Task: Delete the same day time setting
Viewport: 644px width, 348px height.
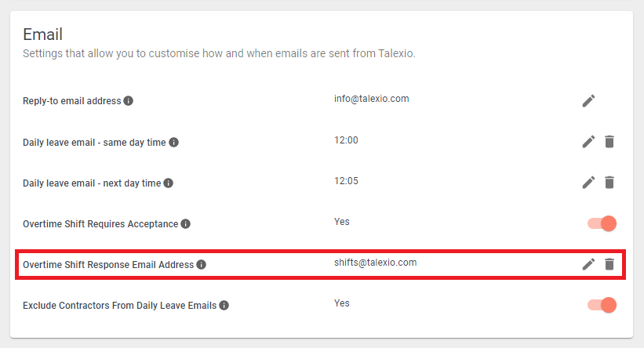Action: (609, 142)
